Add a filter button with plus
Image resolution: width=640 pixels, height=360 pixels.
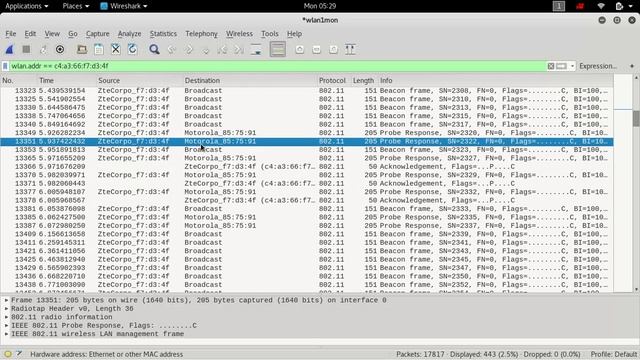point(632,66)
